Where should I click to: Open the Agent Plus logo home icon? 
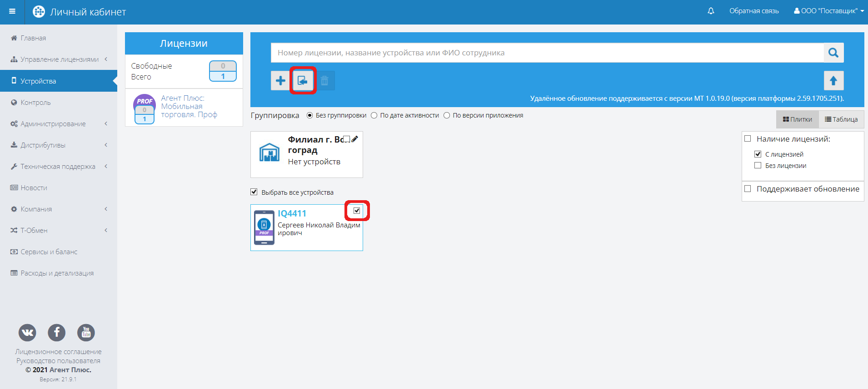[x=39, y=12]
